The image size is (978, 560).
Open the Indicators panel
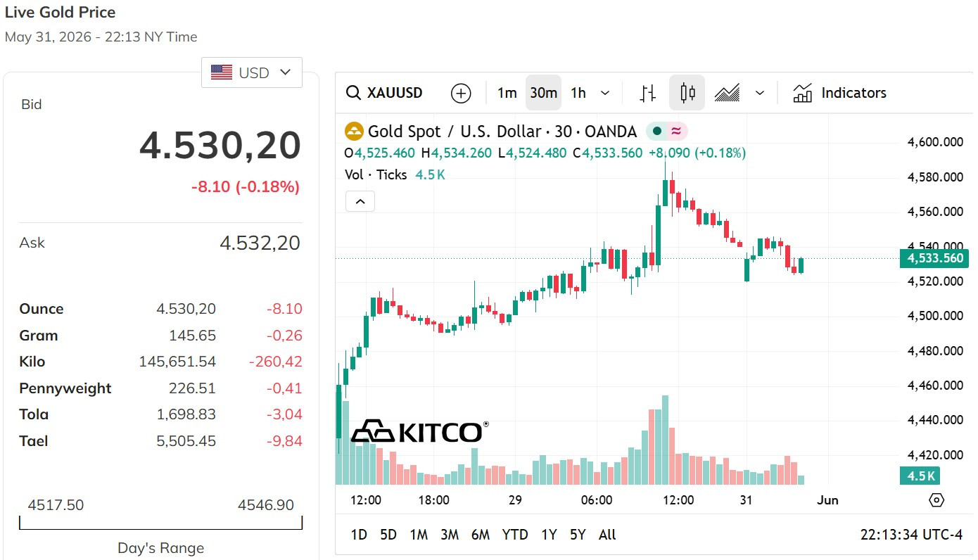tap(839, 93)
